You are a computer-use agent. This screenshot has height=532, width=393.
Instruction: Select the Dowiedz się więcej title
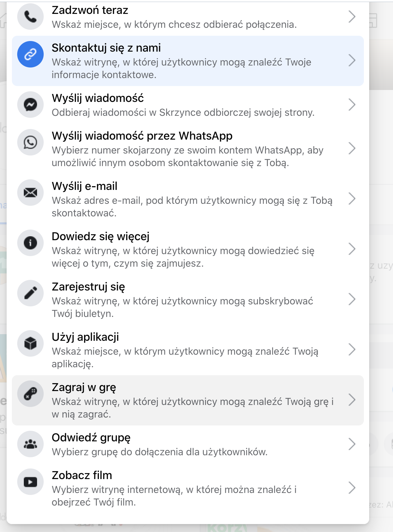(x=101, y=237)
